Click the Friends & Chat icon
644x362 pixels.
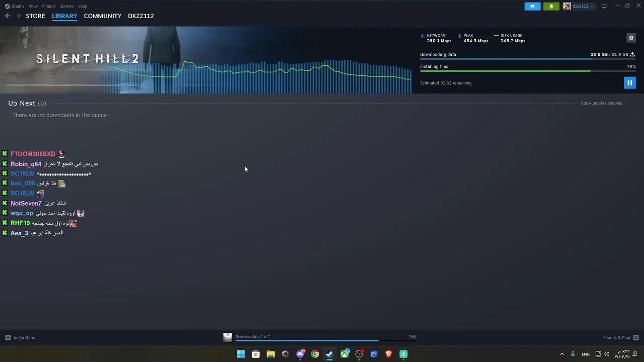[635, 338]
